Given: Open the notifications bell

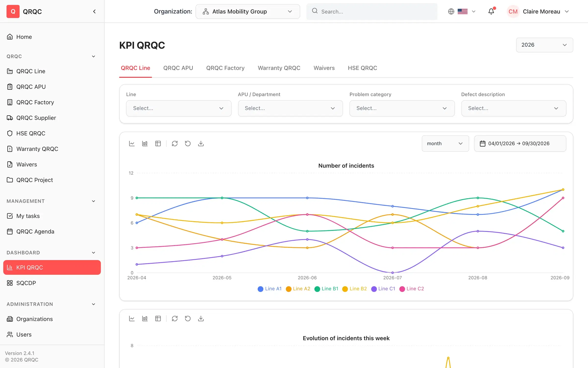Looking at the screenshot, I should (491, 12).
